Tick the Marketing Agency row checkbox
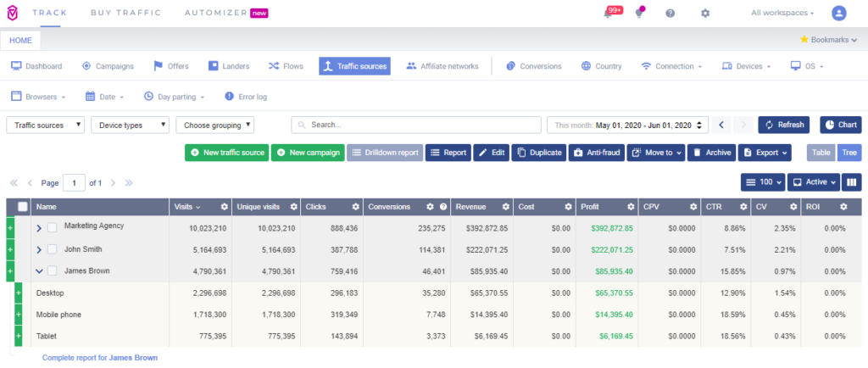Viewport: 868px width, 368px height. [x=53, y=227]
